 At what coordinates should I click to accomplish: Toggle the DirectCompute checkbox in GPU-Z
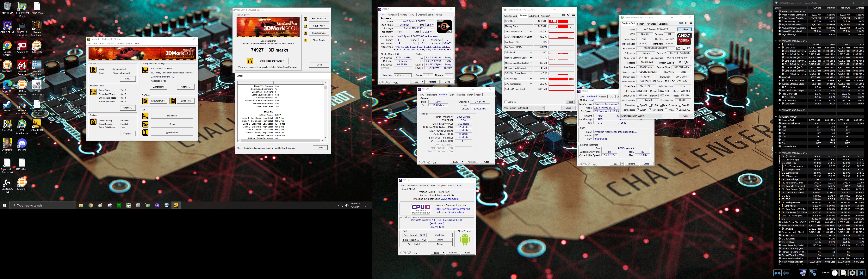661,105
